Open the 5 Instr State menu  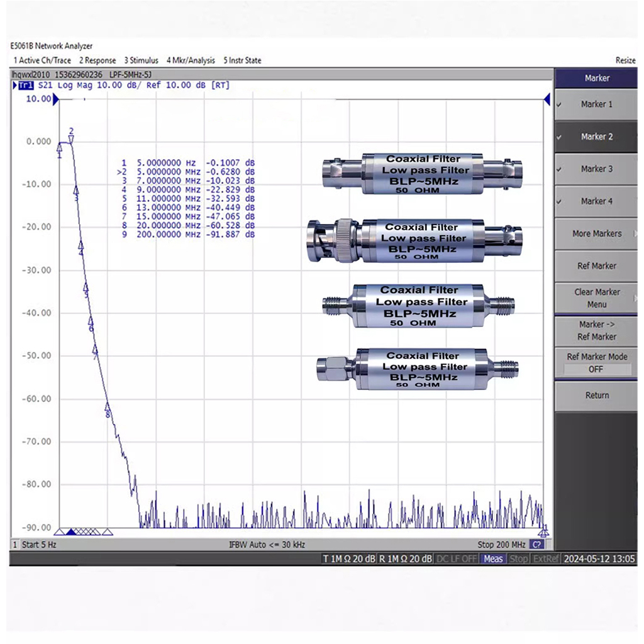[242, 60]
